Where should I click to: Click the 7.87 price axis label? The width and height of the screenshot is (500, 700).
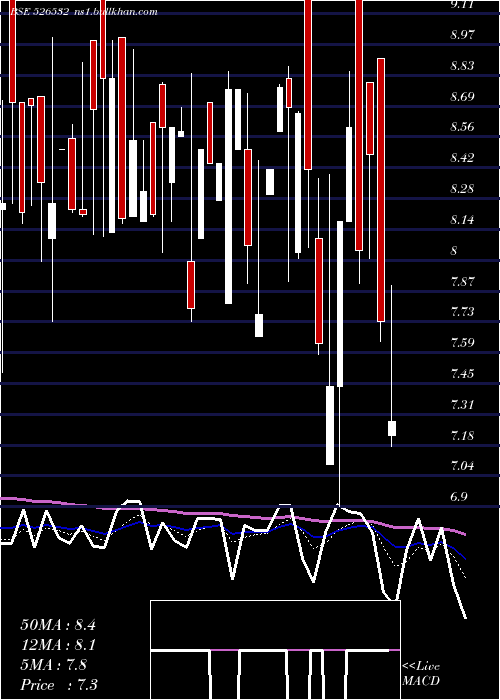pyautogui.click(x=463, y=282)
